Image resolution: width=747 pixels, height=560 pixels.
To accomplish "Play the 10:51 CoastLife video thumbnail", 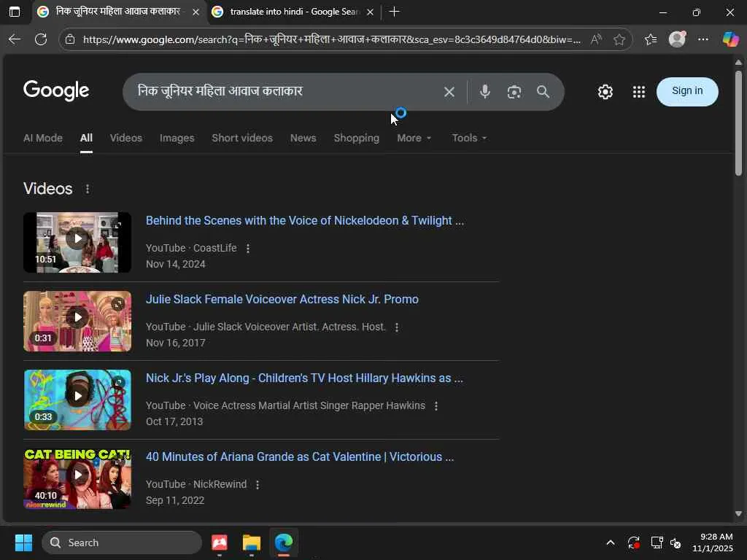I will click(77, 242).
